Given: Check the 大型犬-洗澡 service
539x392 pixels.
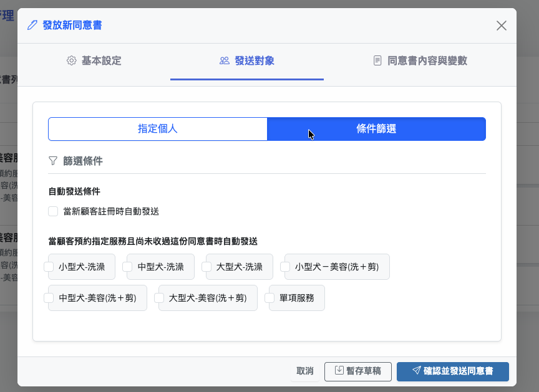Looking at the screenshot, I should (206, 267).
